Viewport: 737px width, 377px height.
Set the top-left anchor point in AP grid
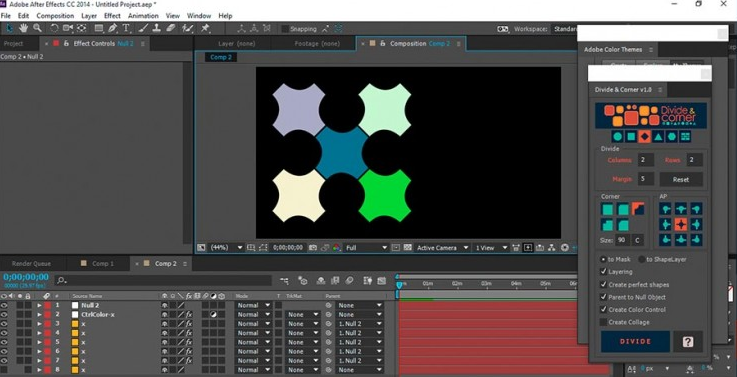[665, 209]
